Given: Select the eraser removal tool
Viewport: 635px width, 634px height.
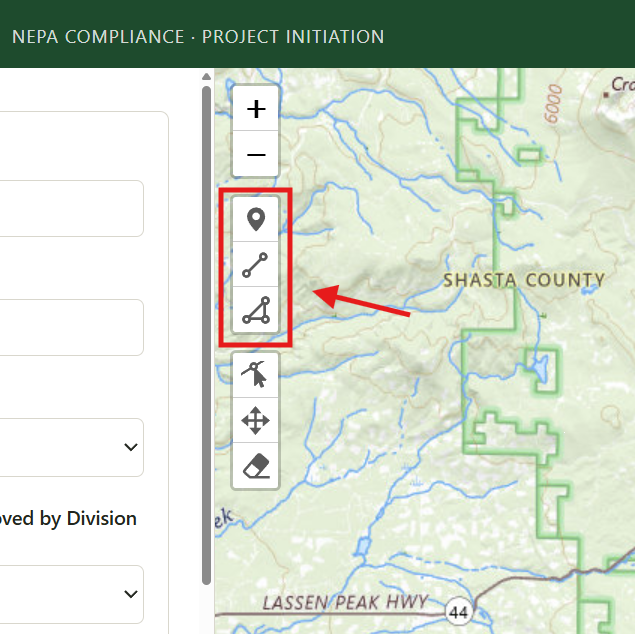Looking at the screenshot, I should pos(256,466).
